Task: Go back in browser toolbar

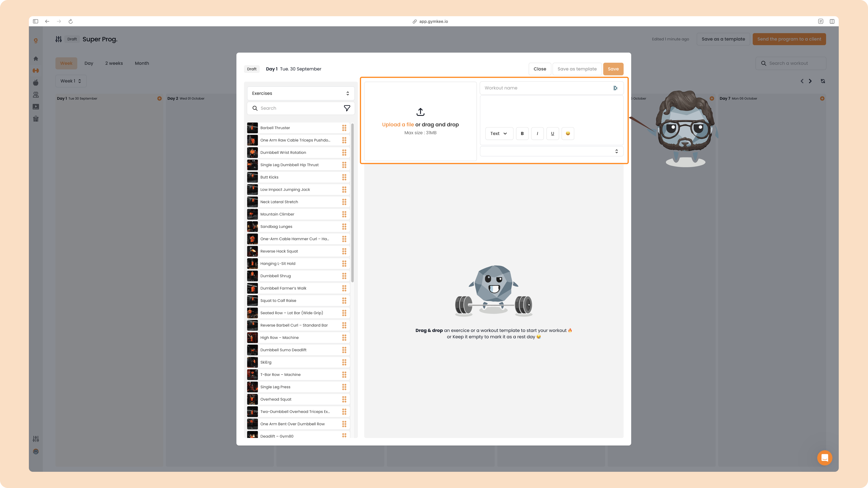Action: point(47,21)
